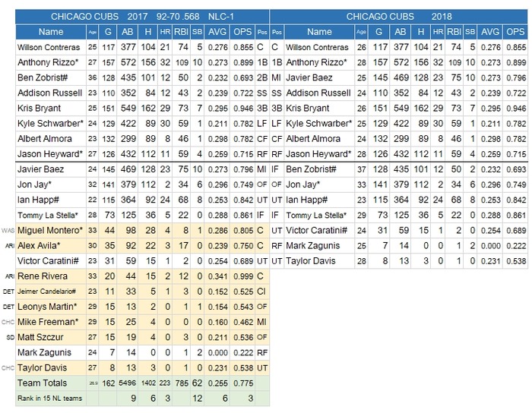Select Javier Baez in the 2018 table
This screenshot has height=413, width=532.
309,77
